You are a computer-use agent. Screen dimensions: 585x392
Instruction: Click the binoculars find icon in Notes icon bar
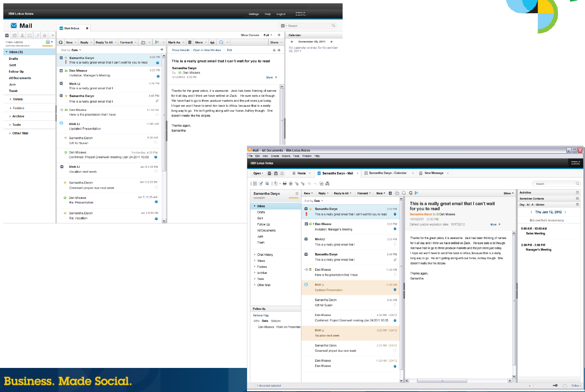click(x=328, y=183)
